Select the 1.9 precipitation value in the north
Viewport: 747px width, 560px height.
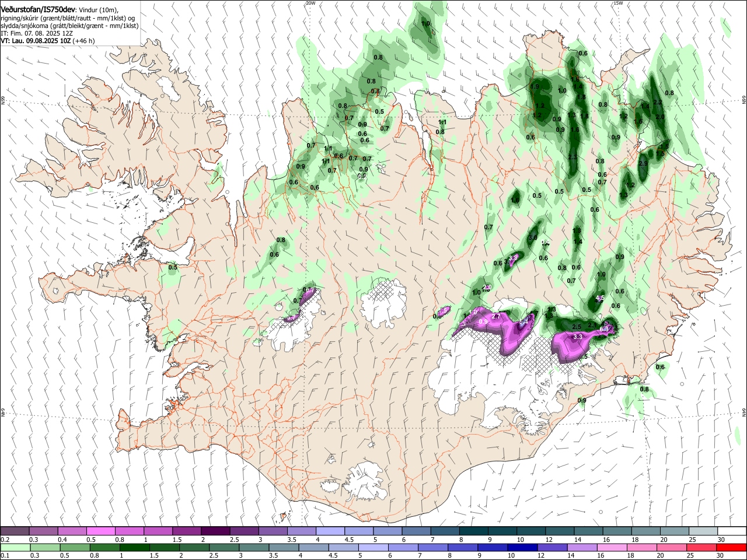point(535,86)
